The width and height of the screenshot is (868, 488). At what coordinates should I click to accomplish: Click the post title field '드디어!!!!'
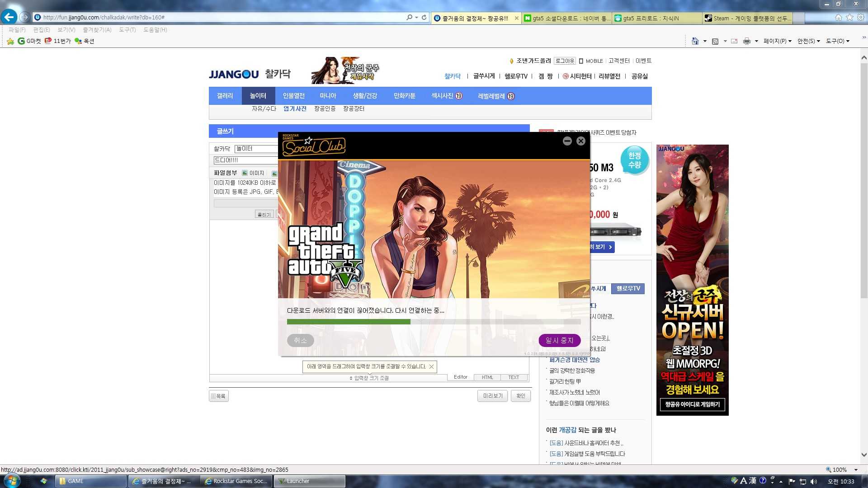pos(245,160)
